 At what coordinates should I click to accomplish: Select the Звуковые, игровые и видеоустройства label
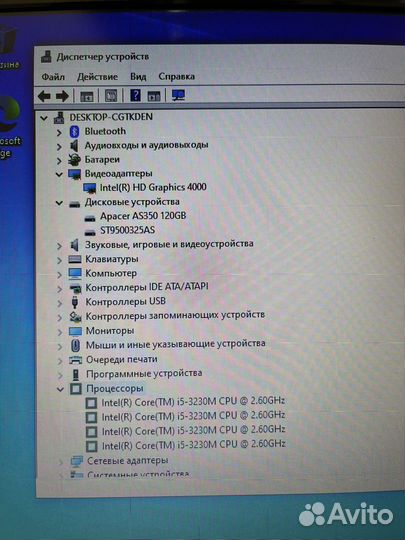pyautogui.click(x=169, y=244)
